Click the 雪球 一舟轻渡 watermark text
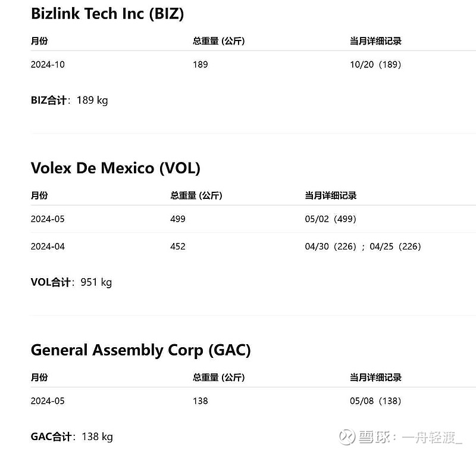 410,438
